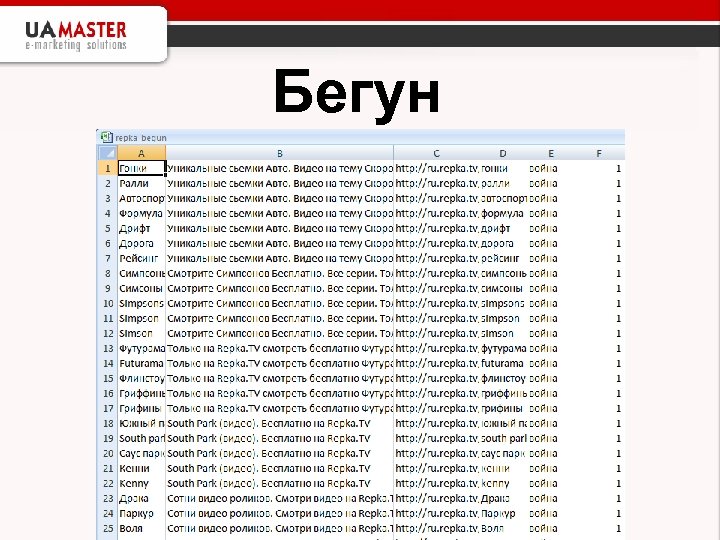Click cell A3 containing Автоспорт
This screenshot has height=540, width=720.
[x=141, y=198]
